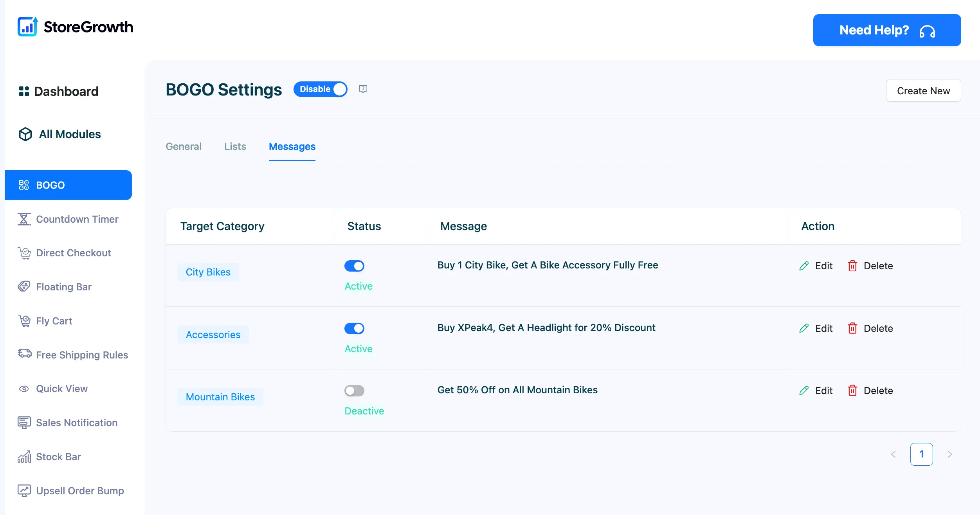Click the Create New button
The height and width of the screenshot is (515, 980).
tap(923, 91)
